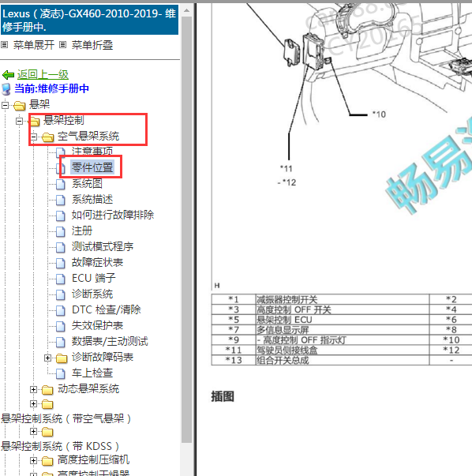
Task: Click the 动态悬架系统 folder icon
Action: [47, 390]
